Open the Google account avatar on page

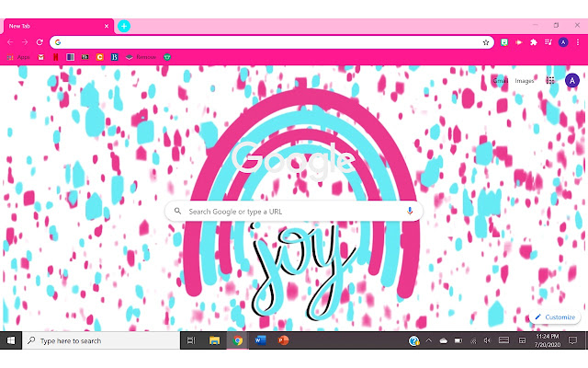[x=572, y=80]
